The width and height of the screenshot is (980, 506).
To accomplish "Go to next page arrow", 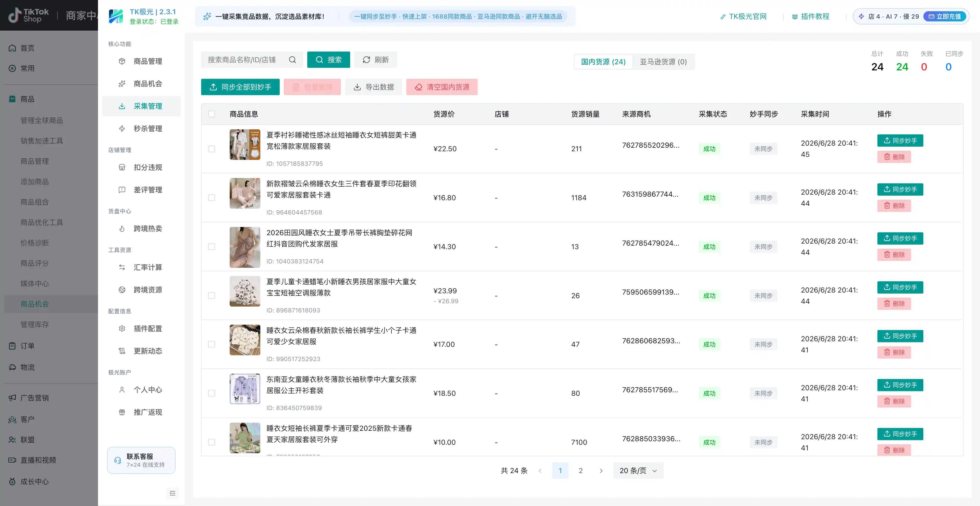I will tap(601, 471).
